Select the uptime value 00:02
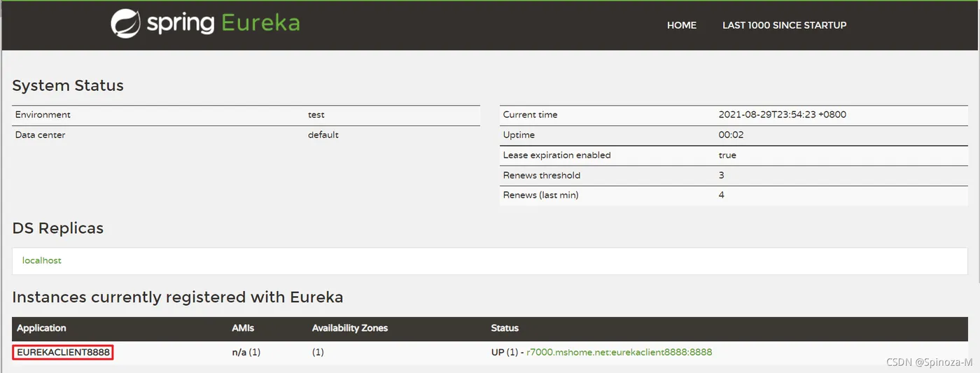Viewport: 980px width, 373px height. point(731,135)
